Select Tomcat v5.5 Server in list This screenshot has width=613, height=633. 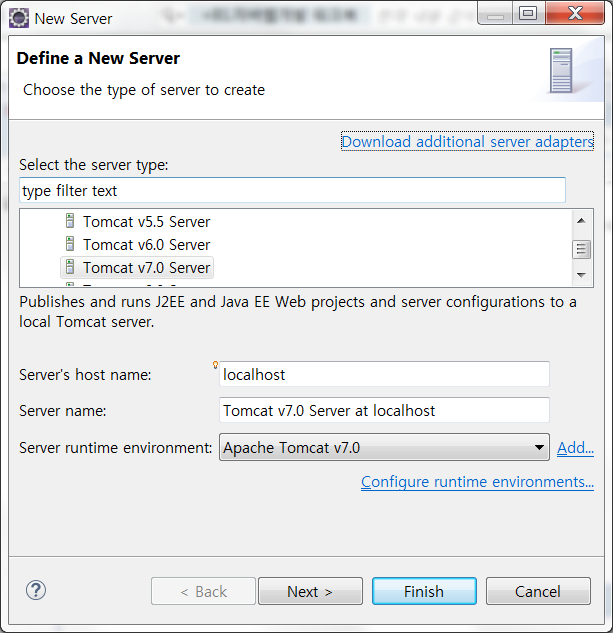click(x=147, y=222)
